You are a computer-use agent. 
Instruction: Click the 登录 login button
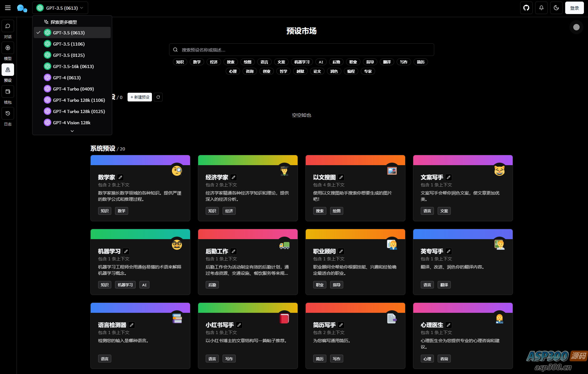tap(574, 8)
